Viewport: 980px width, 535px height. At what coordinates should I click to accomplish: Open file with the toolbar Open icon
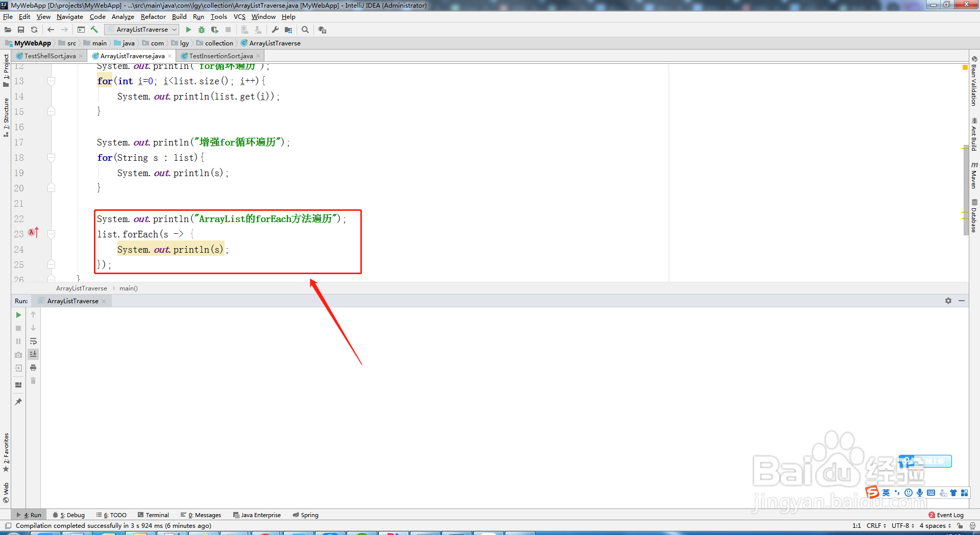[8, 30]
